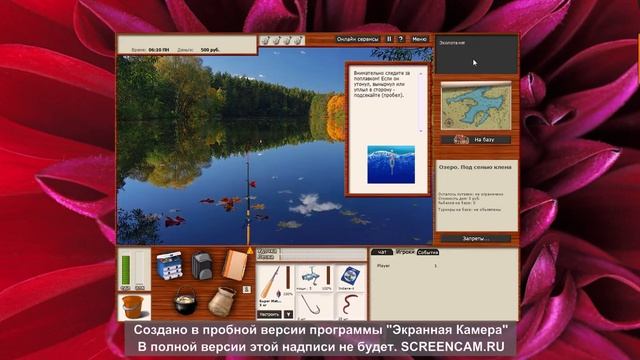Expand the dropdown arrow beside Настроить
Screen dimensions: 640x360
tap(288, 314)
